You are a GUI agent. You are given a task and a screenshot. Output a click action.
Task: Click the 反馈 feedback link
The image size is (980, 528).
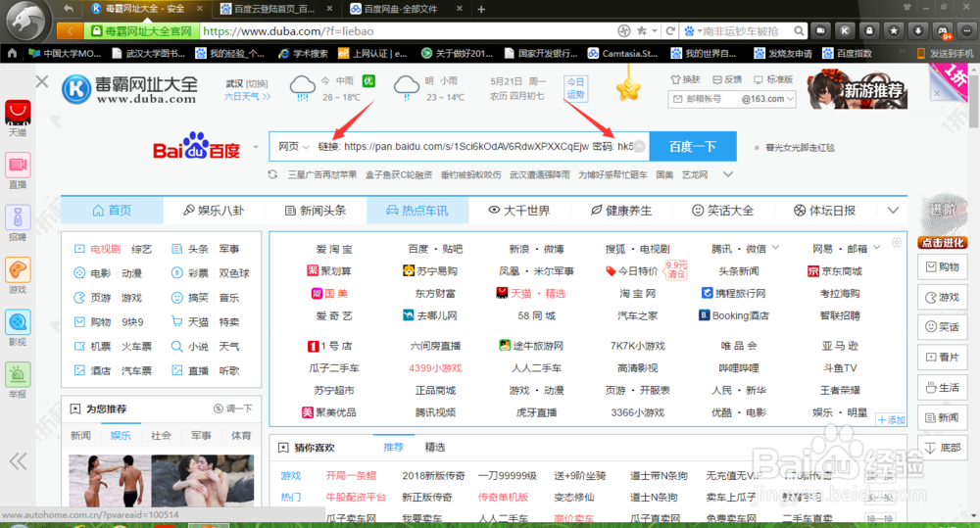727,80
